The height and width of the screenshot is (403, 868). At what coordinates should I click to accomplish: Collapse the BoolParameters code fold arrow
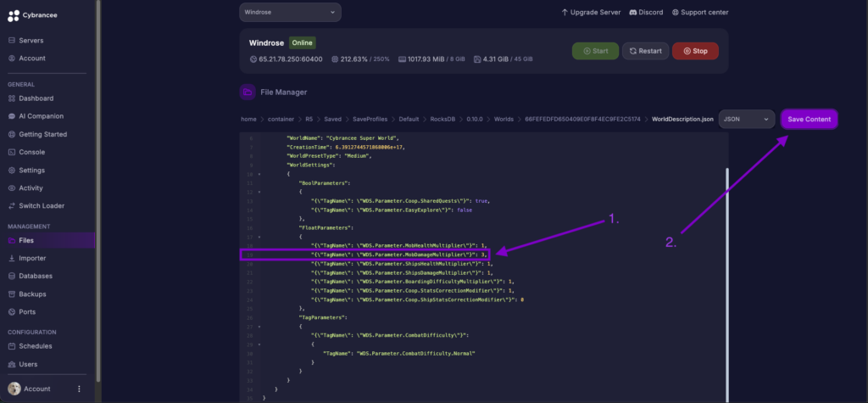(x=259, y=191)
